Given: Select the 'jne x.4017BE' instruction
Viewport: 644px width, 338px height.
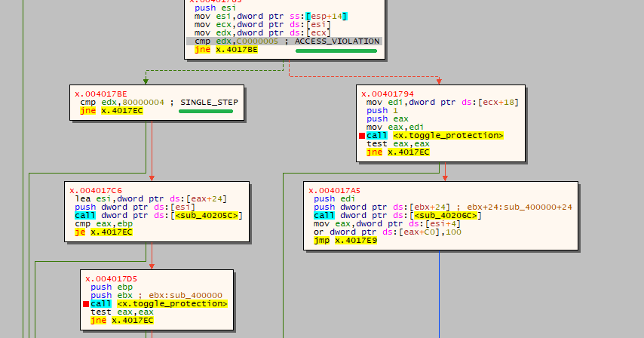Looking at the screenshot, I should (x=226, y=50).
